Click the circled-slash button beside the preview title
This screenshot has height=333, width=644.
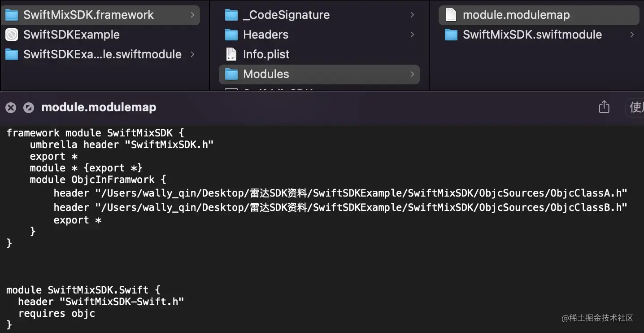(29, 108)
